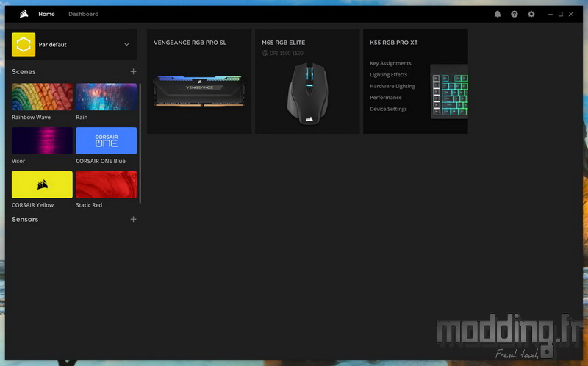
Task: Open Performance for K55 keyboard
Action: [x=385, y=98]
